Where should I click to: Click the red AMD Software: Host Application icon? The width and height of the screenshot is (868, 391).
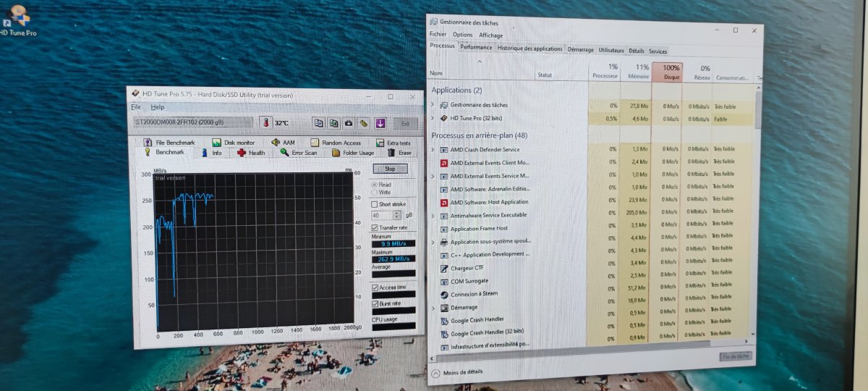point(444,202)
